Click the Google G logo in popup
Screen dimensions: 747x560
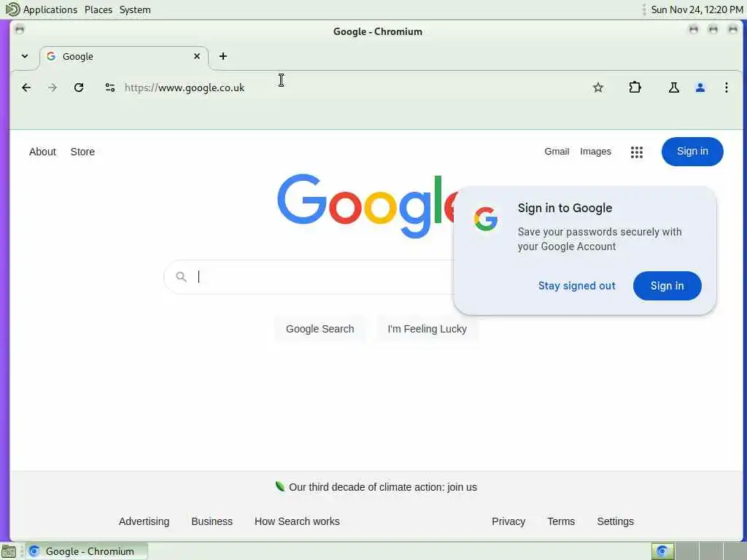(485, 219)
